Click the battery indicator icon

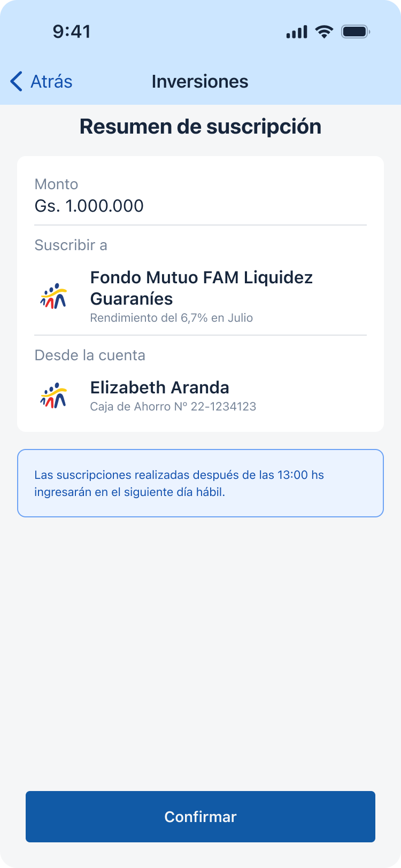point(356,32)
